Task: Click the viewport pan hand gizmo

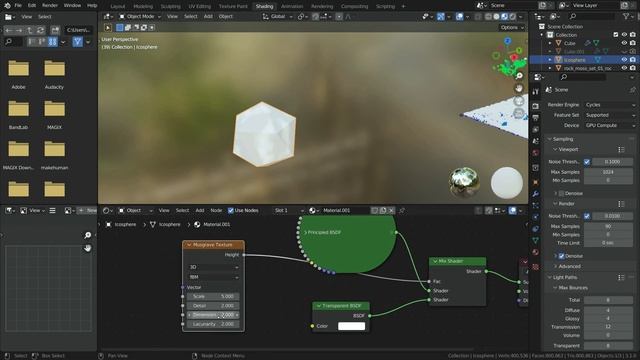Action: 519,88
